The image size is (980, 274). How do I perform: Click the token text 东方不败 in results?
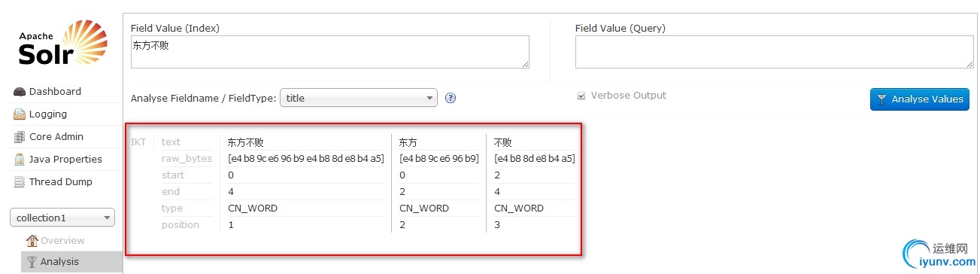coord(246,142)
